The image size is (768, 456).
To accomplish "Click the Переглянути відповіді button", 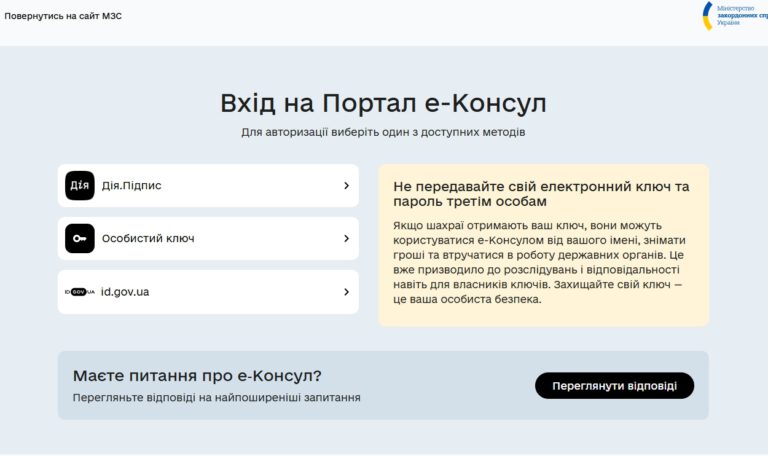I will pyautogui.click(x=614, y=386).
